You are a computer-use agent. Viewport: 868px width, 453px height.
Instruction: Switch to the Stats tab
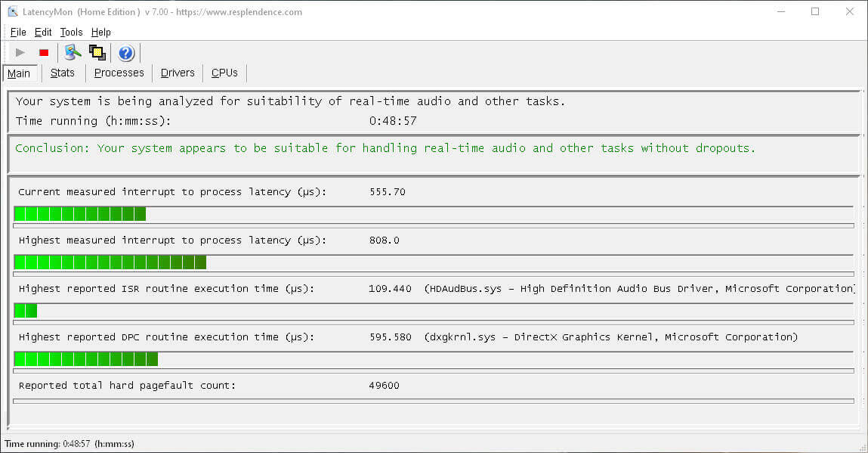(x=63, y=73)
